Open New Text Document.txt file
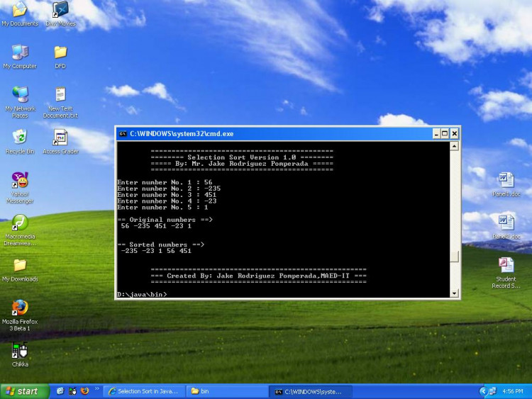 (60, 102)
